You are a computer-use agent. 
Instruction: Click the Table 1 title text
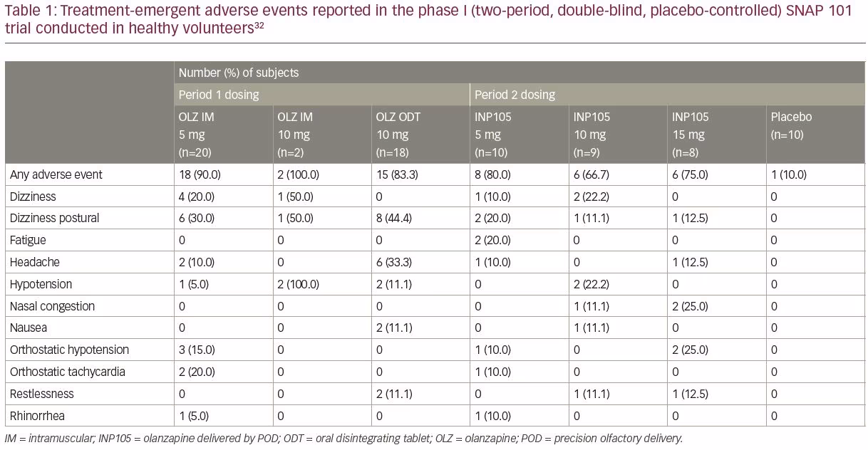(428, 22)
